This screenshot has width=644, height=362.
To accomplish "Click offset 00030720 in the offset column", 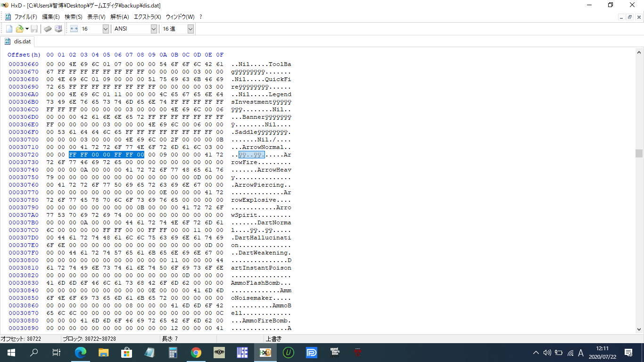I will coord(24,155).
